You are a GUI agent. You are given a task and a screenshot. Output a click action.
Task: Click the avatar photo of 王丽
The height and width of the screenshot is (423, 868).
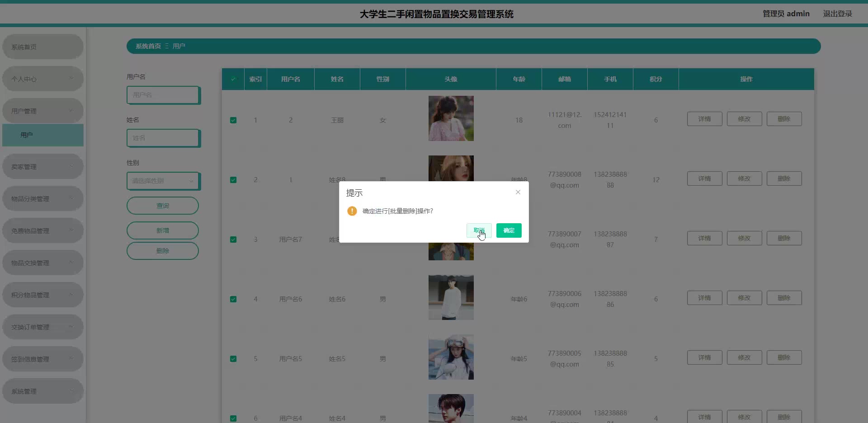451,118
